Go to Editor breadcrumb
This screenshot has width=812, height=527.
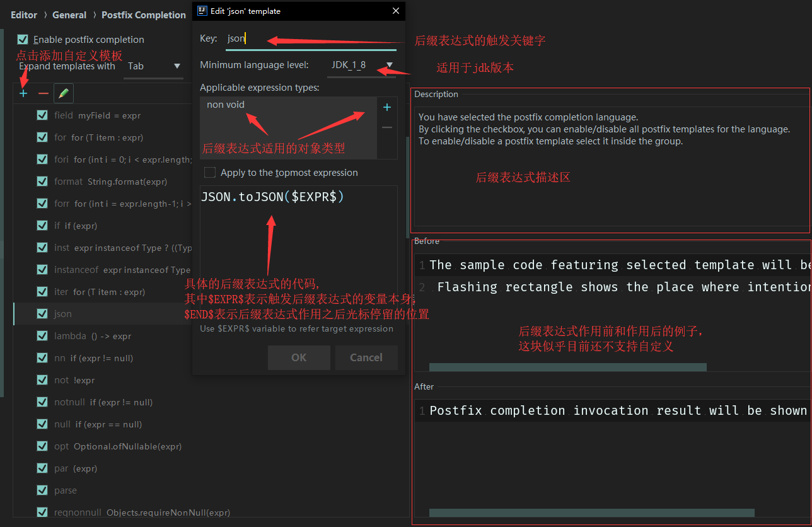pyautogui.click(x=24, y=14)
